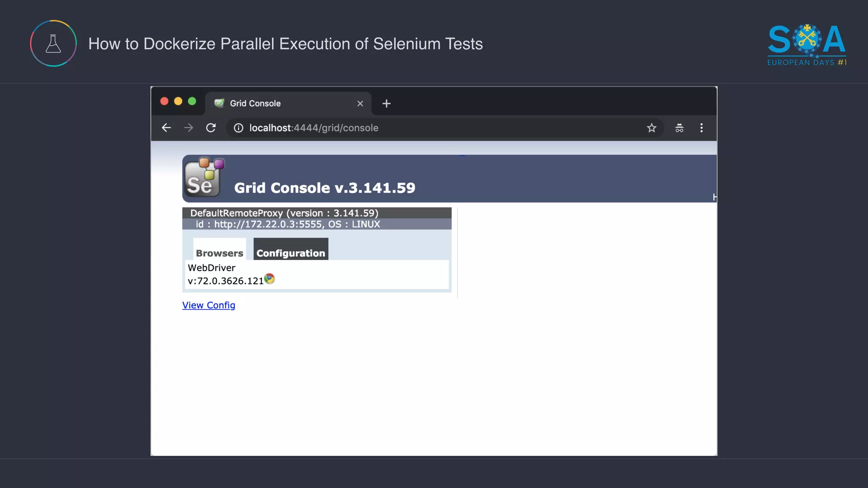868x488 pixels.
Task: Switch to the Configuration tab
Action: 291,249
